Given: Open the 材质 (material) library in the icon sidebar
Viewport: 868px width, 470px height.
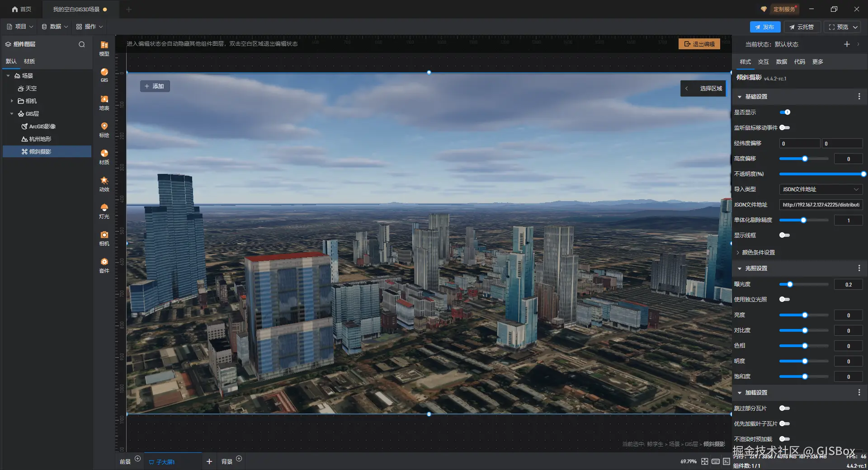Looking at the screenshot, I should click(104, 157).
